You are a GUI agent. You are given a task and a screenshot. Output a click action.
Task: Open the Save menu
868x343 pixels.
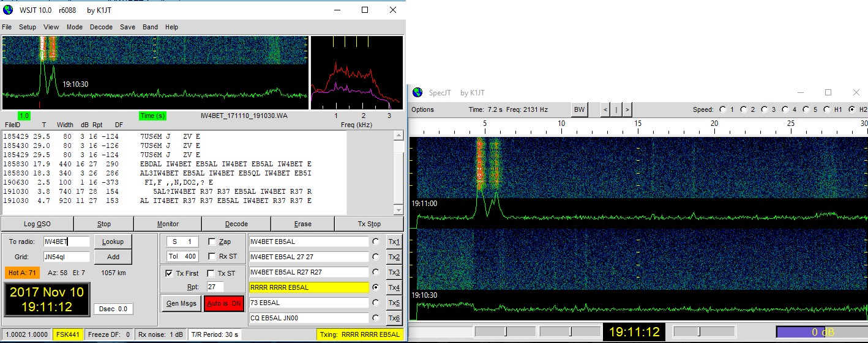(127, 27)
